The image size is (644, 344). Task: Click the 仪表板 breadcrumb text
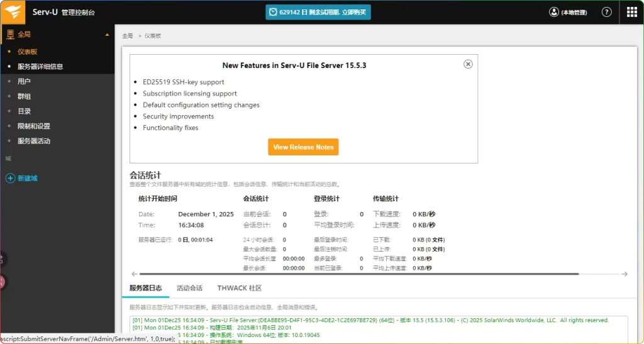point(153,36)
